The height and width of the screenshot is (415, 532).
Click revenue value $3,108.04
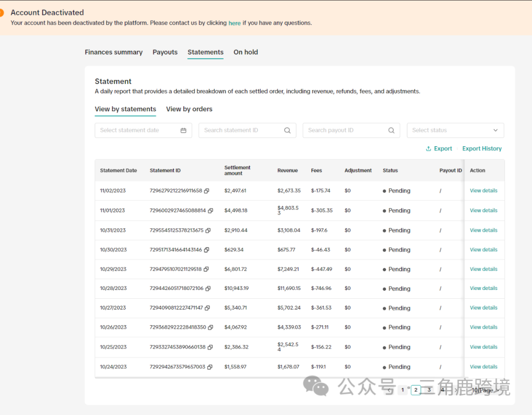289,230
